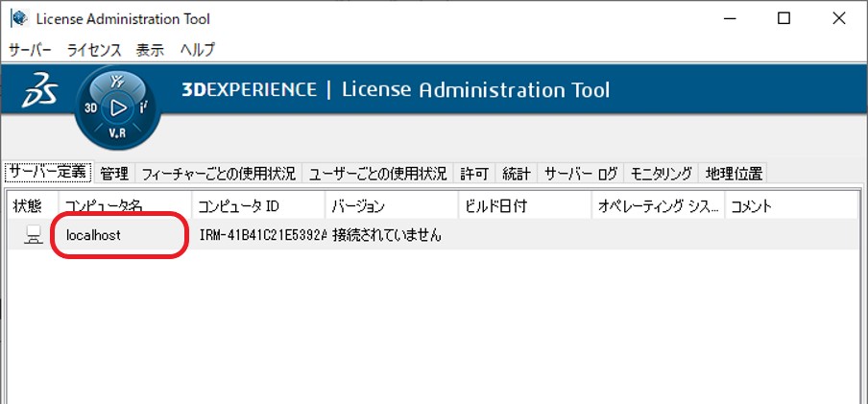Click the License Administration Tool title bar icon
868x404 pixels.
click(17, 19)
